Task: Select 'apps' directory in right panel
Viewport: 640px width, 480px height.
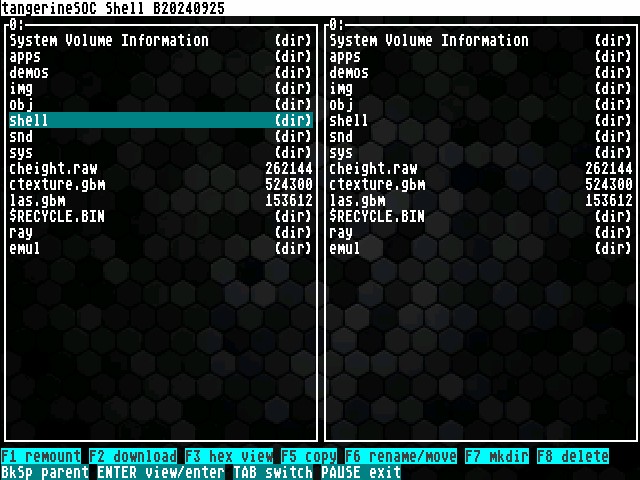Action: (481, 56)
